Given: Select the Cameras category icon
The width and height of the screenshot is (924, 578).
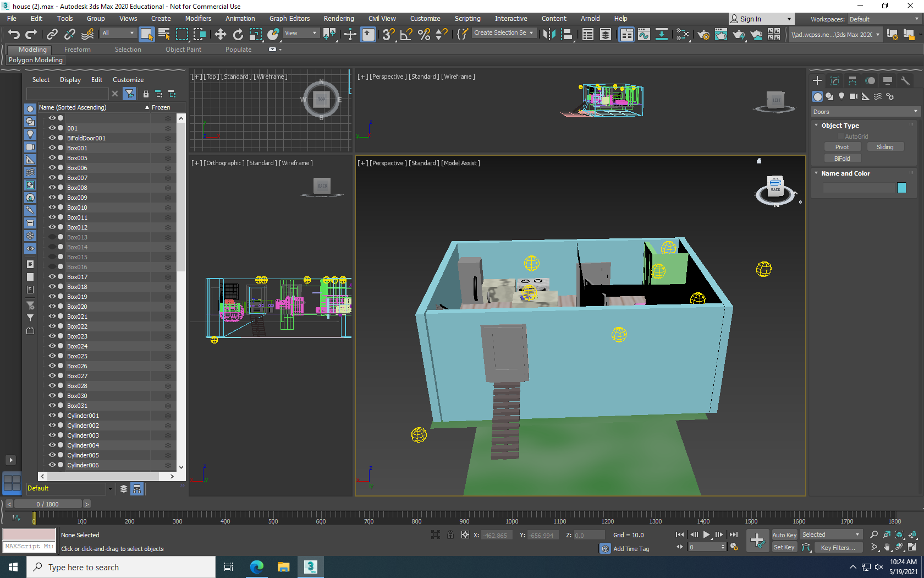Looking at the screenshot, I should point(854,96).
